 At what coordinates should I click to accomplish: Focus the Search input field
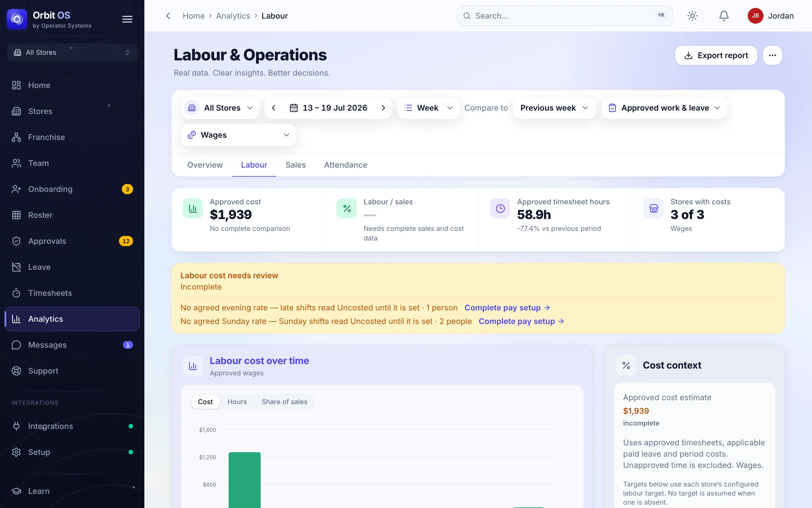(565, 16)
